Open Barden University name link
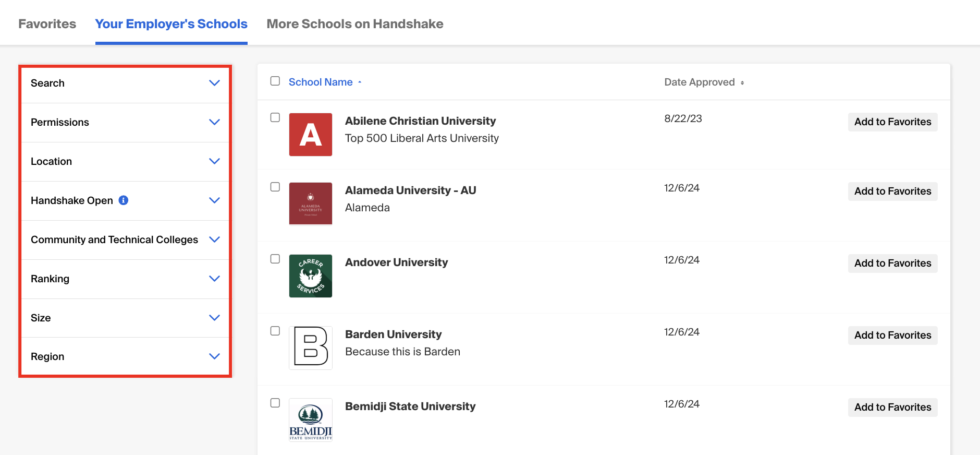The height and width of the screenshot is (455, 980). click(393, 334)
